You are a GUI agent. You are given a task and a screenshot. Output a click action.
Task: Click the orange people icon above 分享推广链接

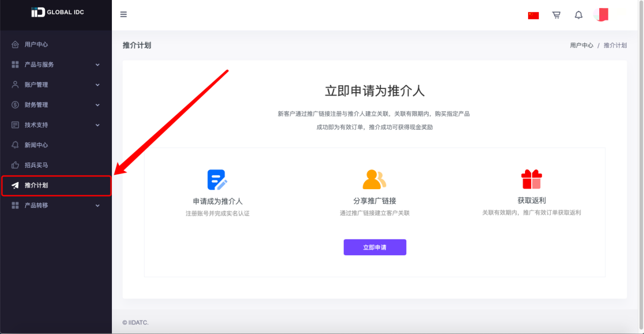tap(375, 177)
